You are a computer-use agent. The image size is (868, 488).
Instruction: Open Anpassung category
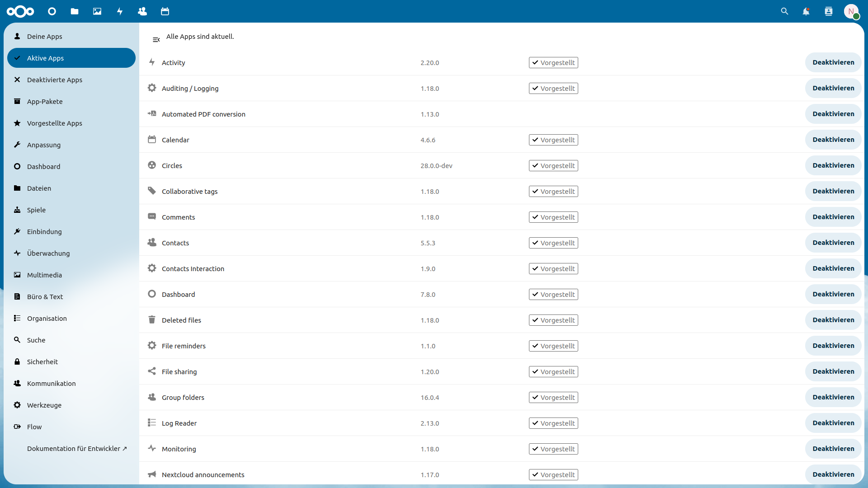click(x=71, y=145)
